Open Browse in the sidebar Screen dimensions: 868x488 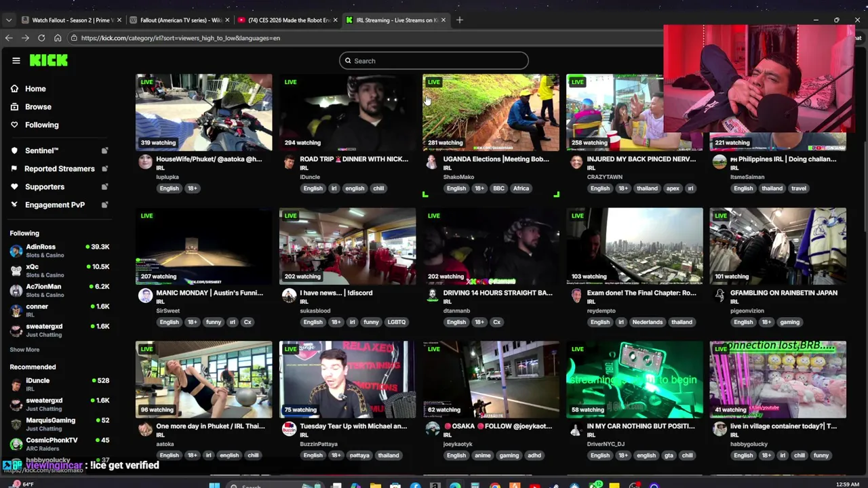(38, 107)
